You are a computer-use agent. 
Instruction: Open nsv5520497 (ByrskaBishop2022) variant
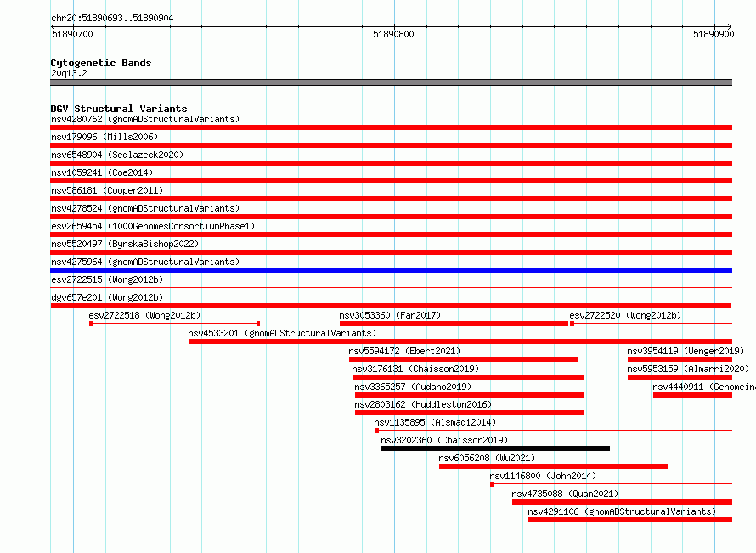click(125, 244)
